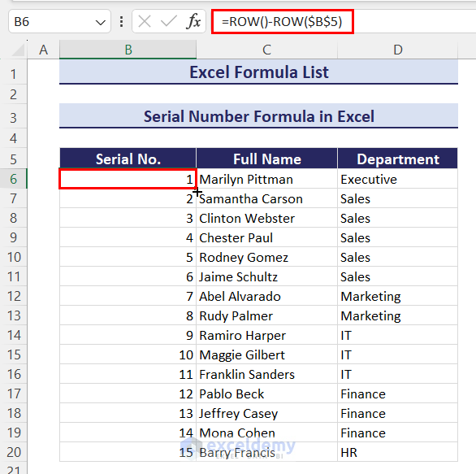
Task: Select Sales cell in Samantha Carson's row
Action: point(398,198)
